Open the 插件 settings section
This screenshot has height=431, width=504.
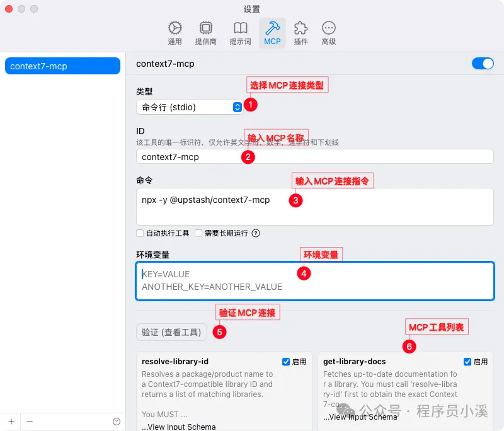301,32
